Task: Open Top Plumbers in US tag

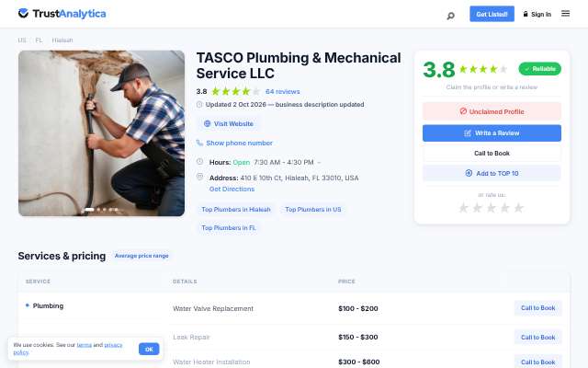Action: [312, 210]
